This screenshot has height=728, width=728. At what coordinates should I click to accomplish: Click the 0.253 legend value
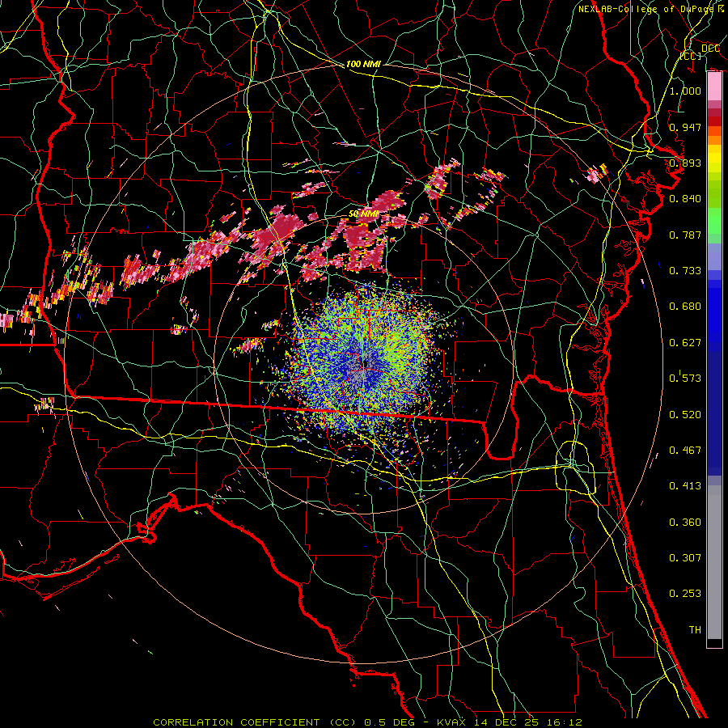point(685,594)
